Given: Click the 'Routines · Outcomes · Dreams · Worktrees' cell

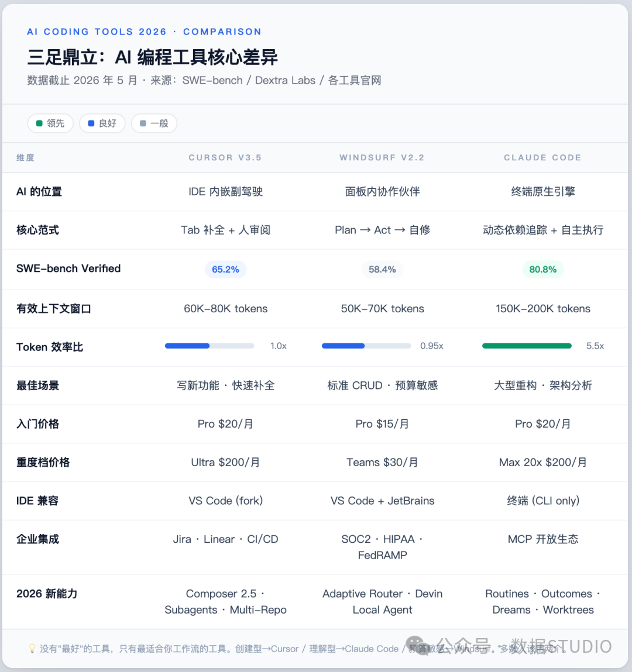Looking at the screenshot, I should (x=543, y=602).
